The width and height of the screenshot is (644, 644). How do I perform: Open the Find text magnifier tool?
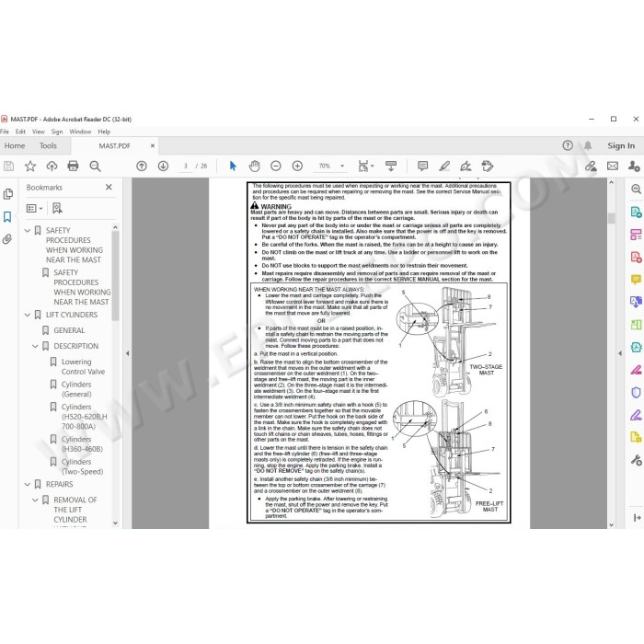pyautogui.click(x=95, y=166)
